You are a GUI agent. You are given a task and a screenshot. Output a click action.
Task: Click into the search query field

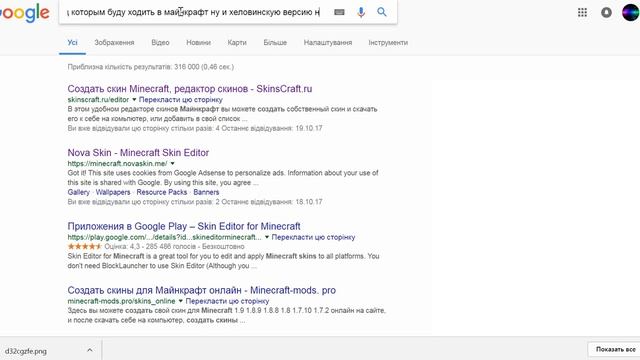pos(194,12)
